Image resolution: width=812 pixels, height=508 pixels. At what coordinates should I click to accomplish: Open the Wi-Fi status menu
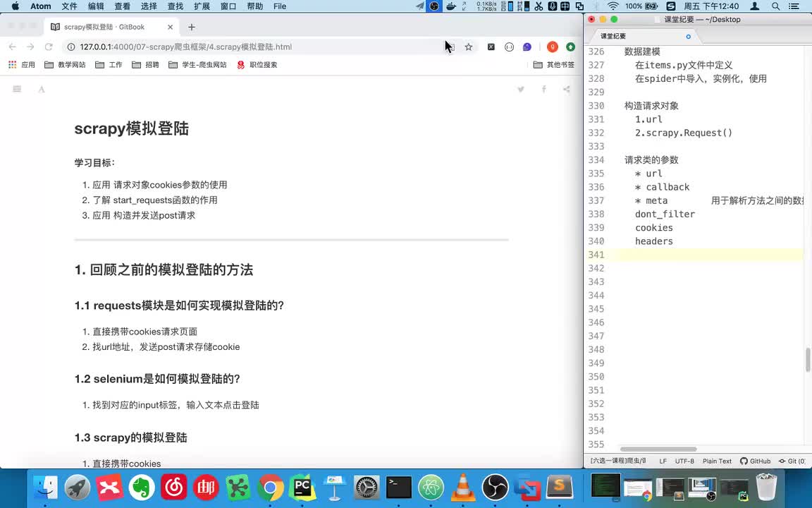613,6
